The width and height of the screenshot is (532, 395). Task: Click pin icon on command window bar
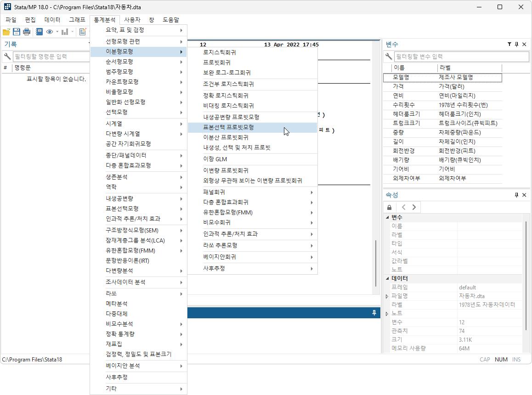point(374,312)
